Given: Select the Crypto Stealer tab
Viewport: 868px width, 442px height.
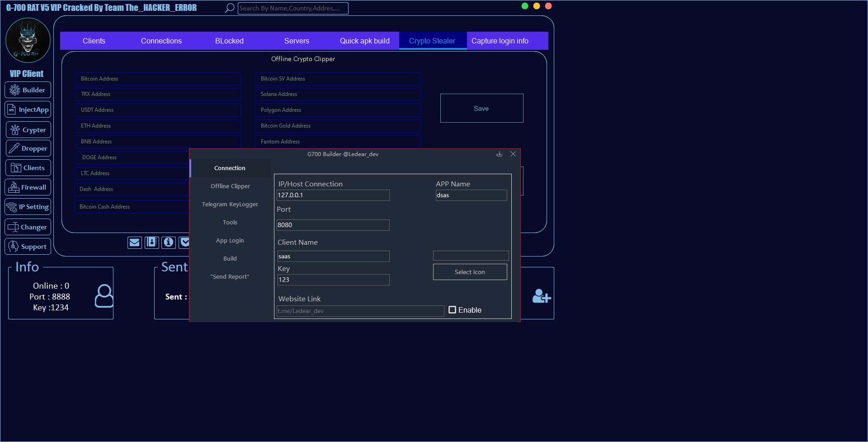Looking at the screenshot, I should coord(432,41).
